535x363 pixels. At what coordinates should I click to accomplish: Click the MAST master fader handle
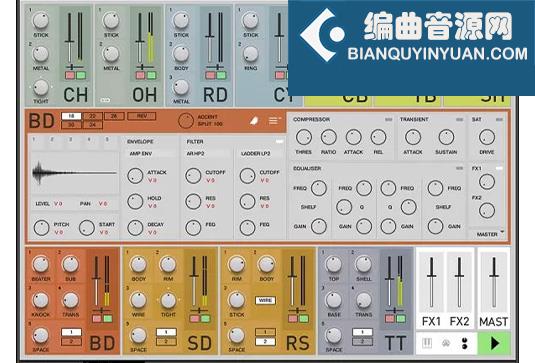pos(494,275)
